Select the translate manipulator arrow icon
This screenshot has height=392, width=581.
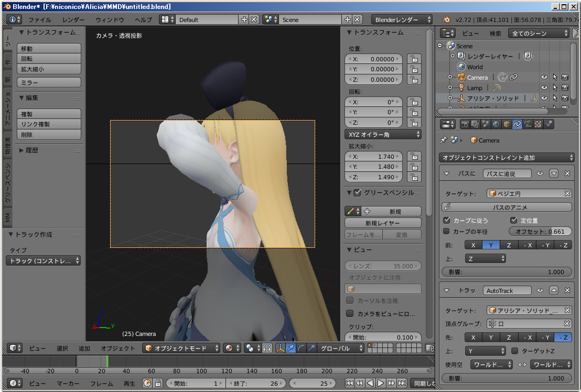(x=291, y=348)
